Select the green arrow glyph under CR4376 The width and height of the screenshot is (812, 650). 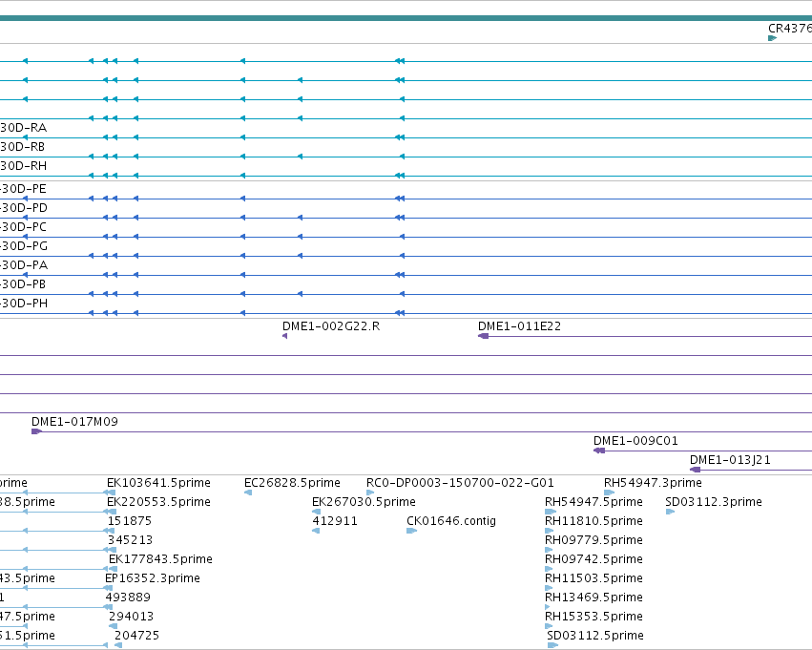pos(773,38)
